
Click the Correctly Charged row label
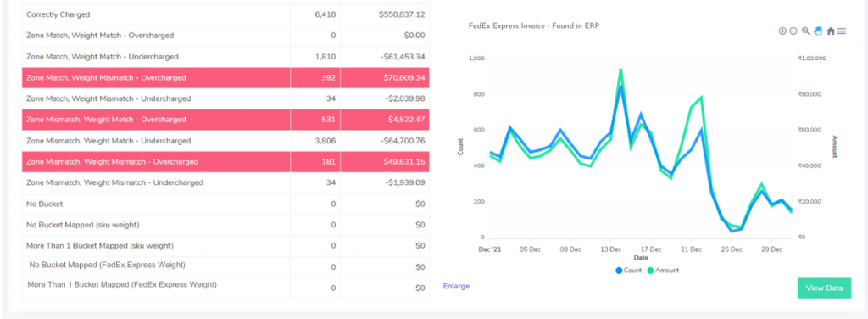(x=58, y=14)
